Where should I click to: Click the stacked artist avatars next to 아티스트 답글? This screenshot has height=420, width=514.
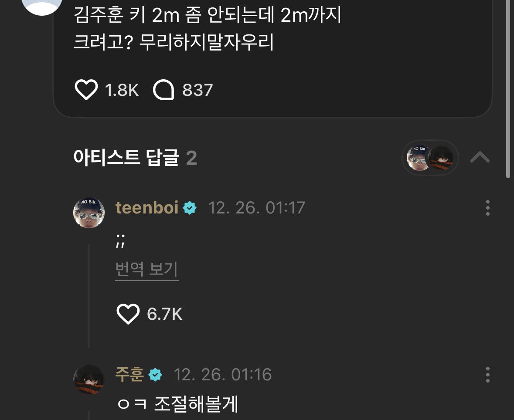(430, 157)
